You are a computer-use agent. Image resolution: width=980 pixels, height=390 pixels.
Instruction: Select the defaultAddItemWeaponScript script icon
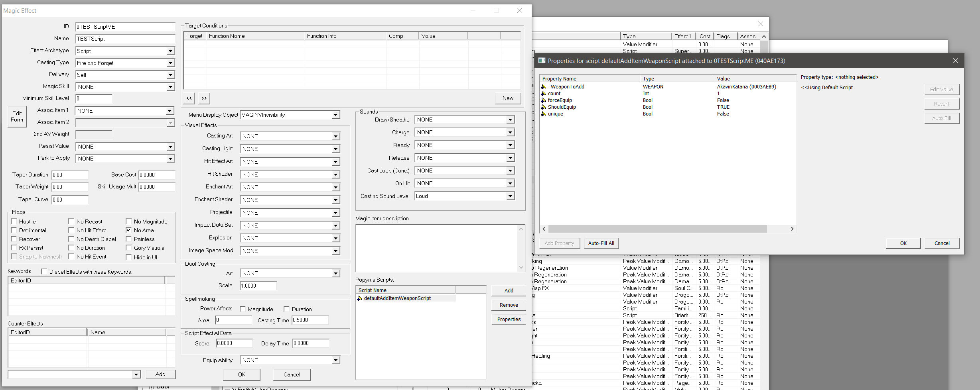tap(360, 298)
